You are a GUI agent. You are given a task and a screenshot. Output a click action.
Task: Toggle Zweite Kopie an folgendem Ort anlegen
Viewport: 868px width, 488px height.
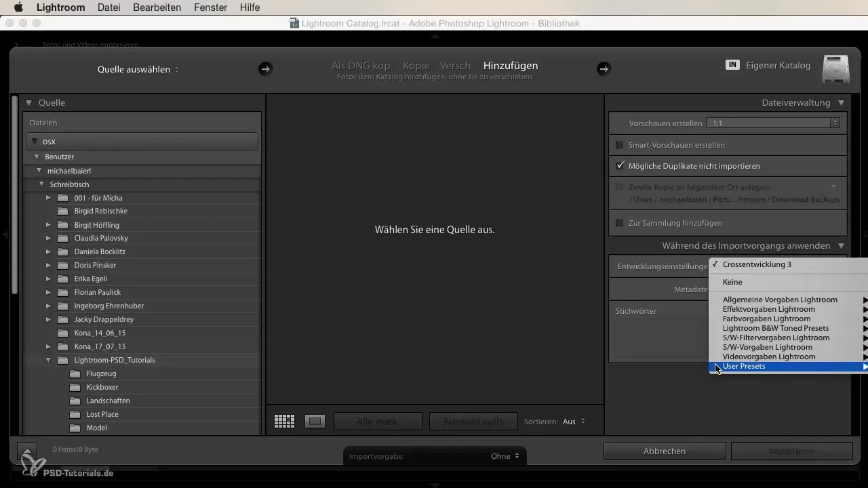pos(619,187)
